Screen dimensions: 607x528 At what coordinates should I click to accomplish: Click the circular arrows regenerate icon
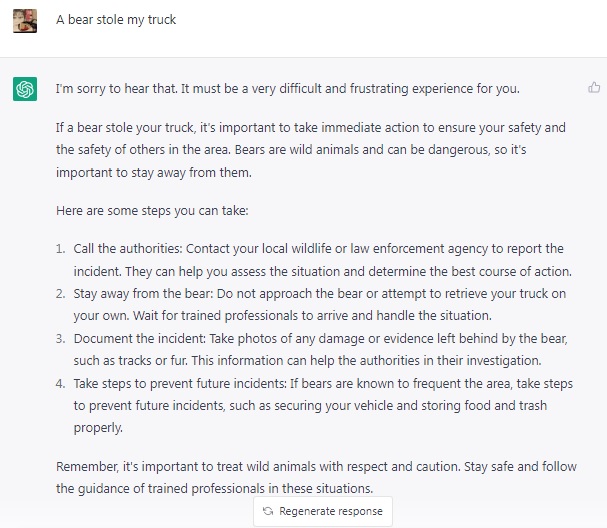(268, 511)
